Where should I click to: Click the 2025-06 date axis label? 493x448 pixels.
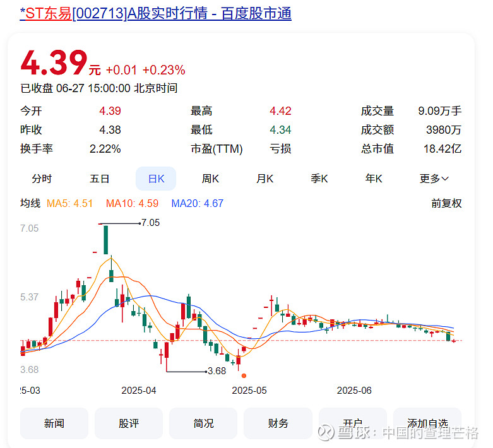point(354,391)
